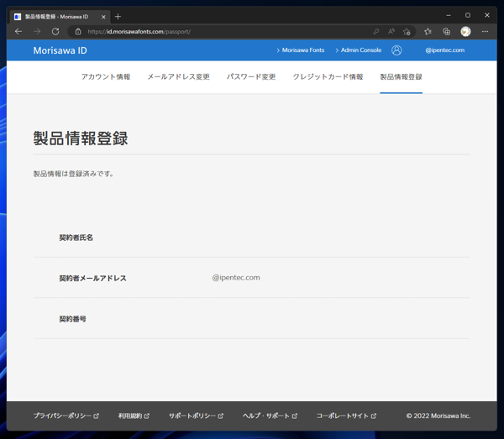Switch to the パスワード変更 tab

pyautogui.click(x=251, y=76)
